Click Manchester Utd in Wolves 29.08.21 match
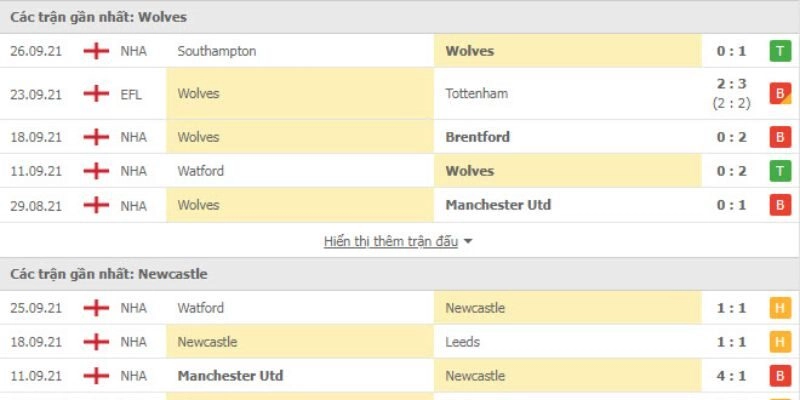This screenshot has height=400, width=800. (x=498, y=205)
